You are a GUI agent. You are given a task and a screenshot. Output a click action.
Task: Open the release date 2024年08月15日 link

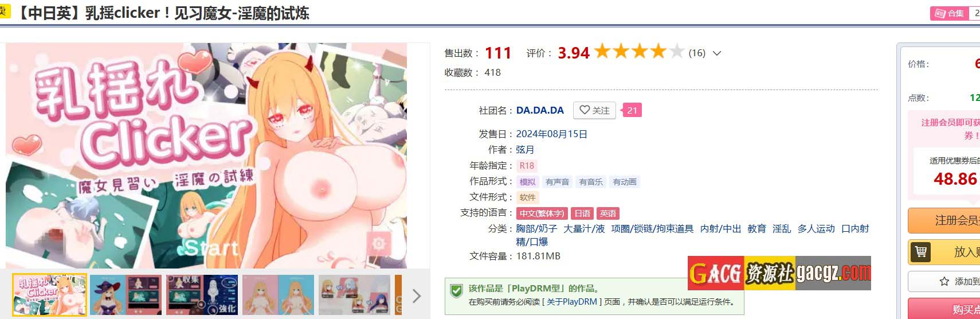click(551, 134)
